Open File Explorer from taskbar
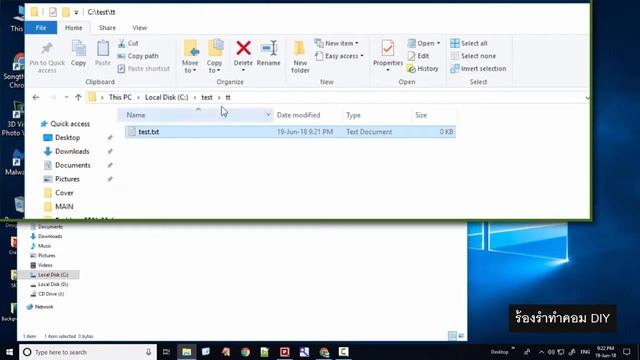640x360 pixels. pos(187,352)
